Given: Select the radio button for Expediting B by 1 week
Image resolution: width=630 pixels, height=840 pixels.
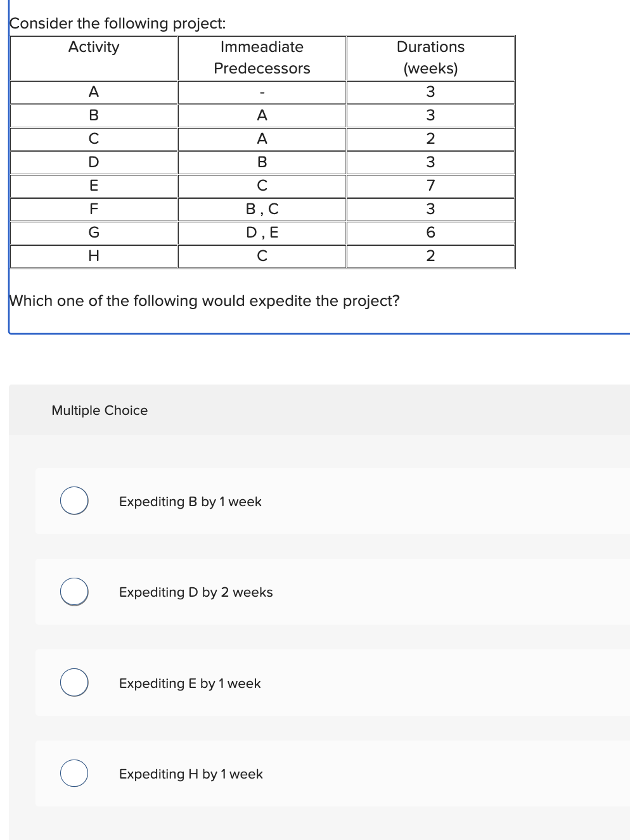Looking at the screenshot, I should 74,501.
